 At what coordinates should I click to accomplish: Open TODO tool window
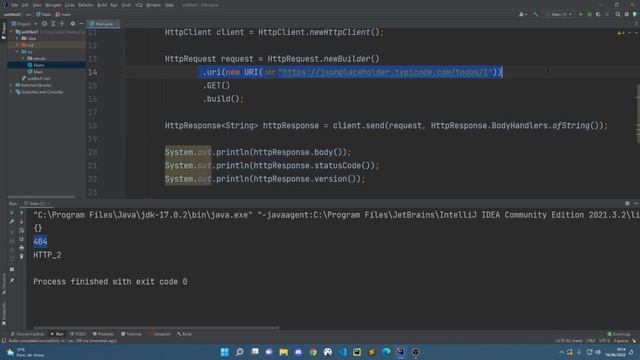point(78,334)
